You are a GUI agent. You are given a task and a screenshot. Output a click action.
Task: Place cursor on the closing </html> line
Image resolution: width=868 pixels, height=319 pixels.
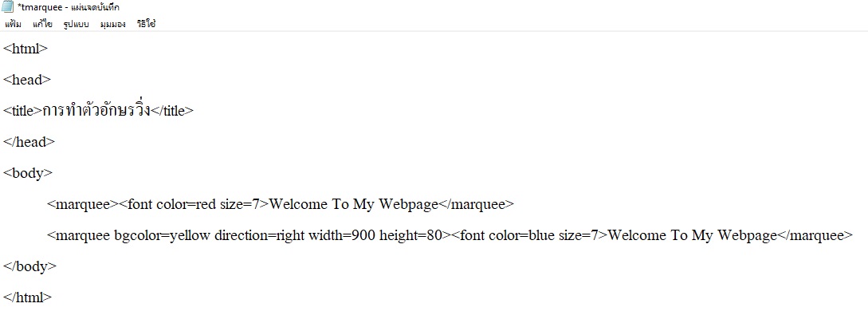point(28,297)
